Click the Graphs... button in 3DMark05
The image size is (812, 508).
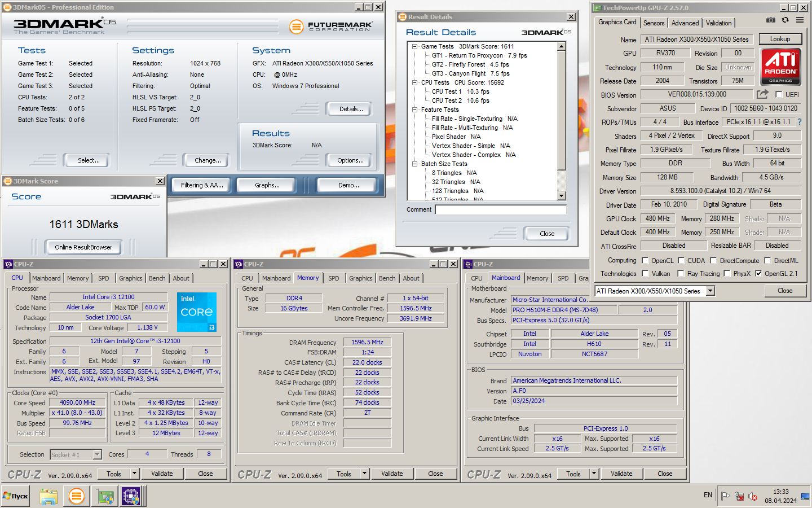267,185
